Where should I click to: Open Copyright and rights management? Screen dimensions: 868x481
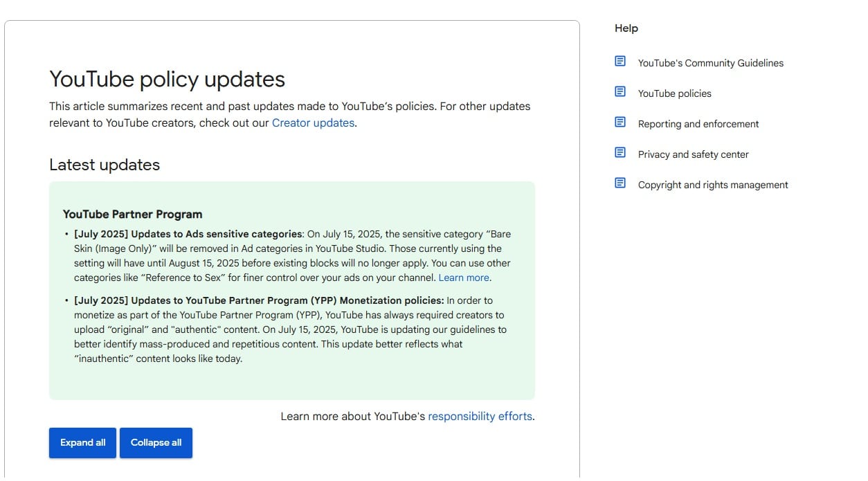pos(713,185)
